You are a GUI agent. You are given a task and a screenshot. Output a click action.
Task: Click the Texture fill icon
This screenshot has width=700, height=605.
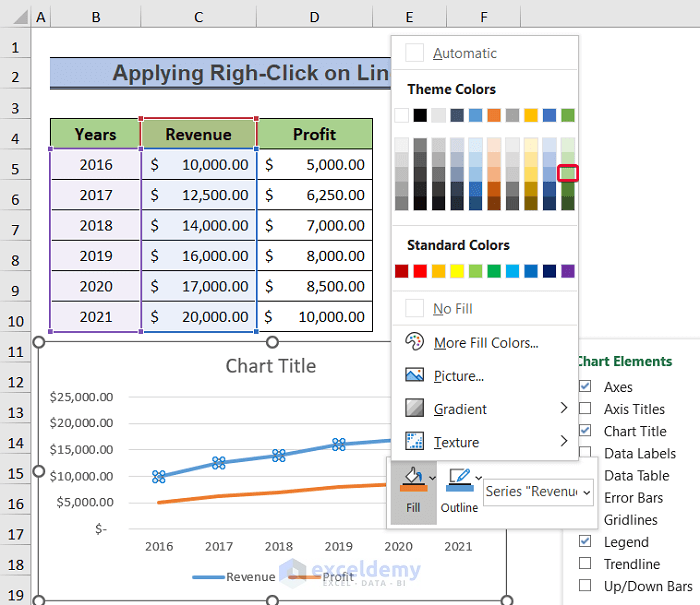[x=414, y=441]
